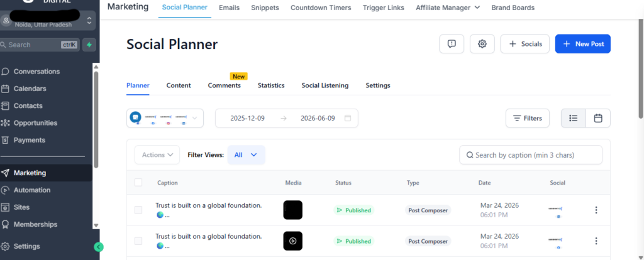Collapse sidebar with green arrow button

coord(99,247)
